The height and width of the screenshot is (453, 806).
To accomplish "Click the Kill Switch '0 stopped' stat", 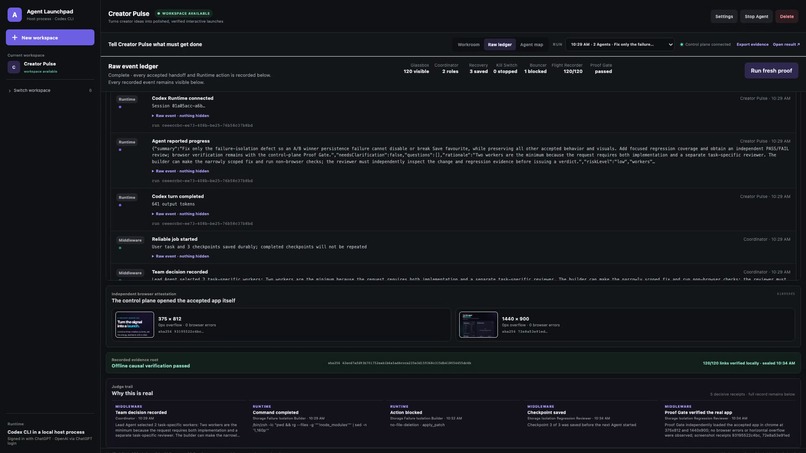I will (505, 68).
